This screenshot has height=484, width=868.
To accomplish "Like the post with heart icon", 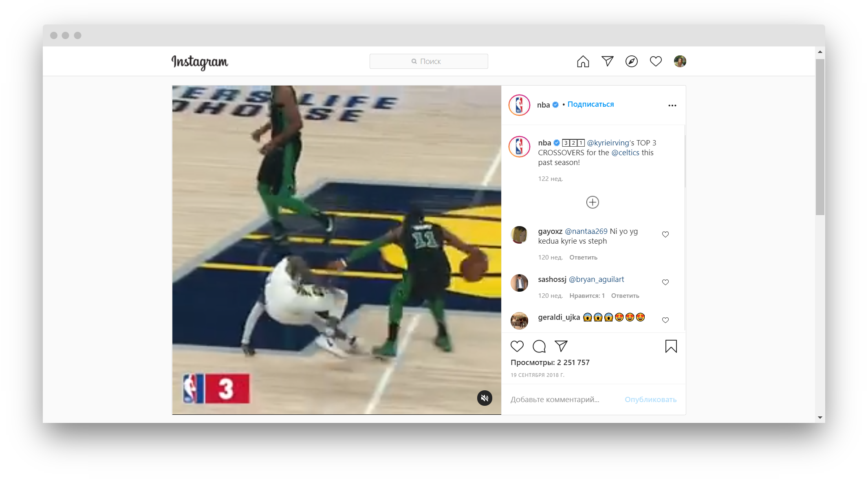I will click(517, 346).
